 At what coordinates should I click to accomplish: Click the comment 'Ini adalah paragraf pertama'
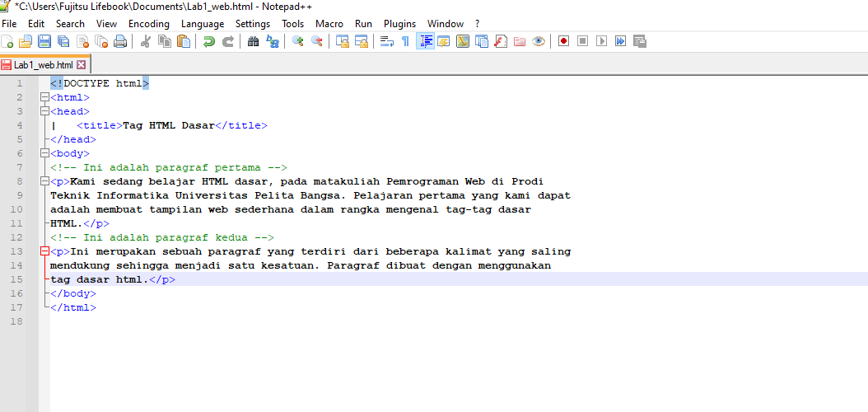[169, 168]
